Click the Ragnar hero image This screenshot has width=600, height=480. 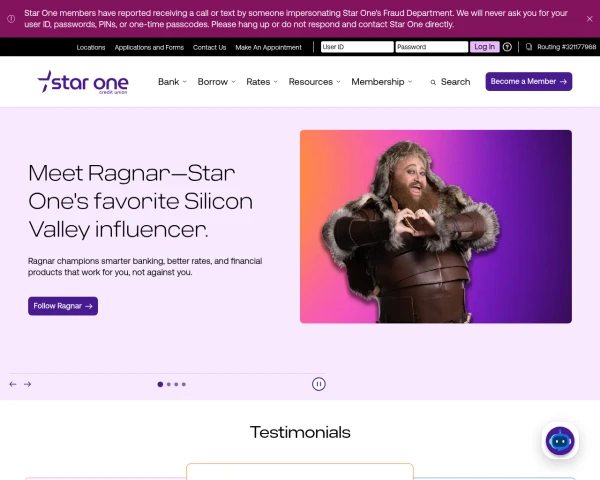[x=436, y=227]
